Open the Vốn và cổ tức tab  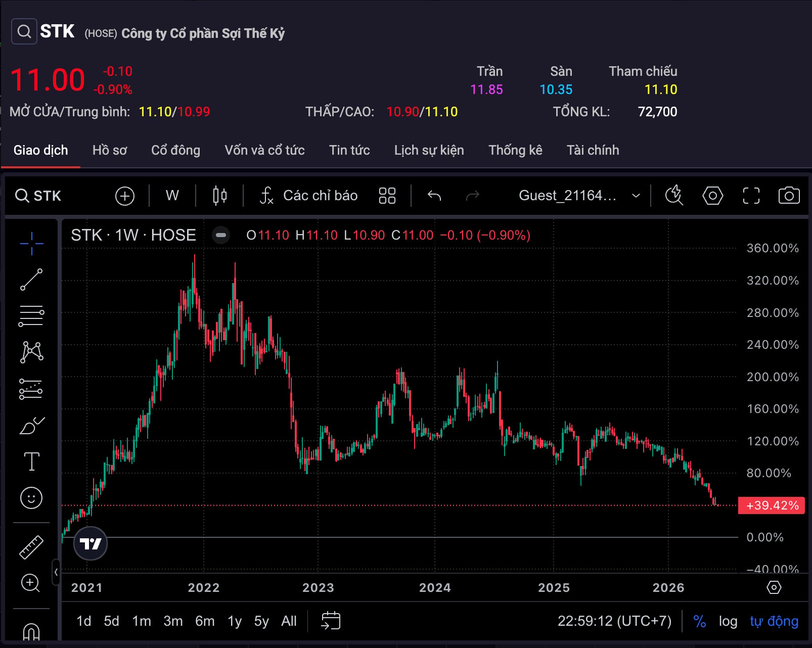point(264,150)
